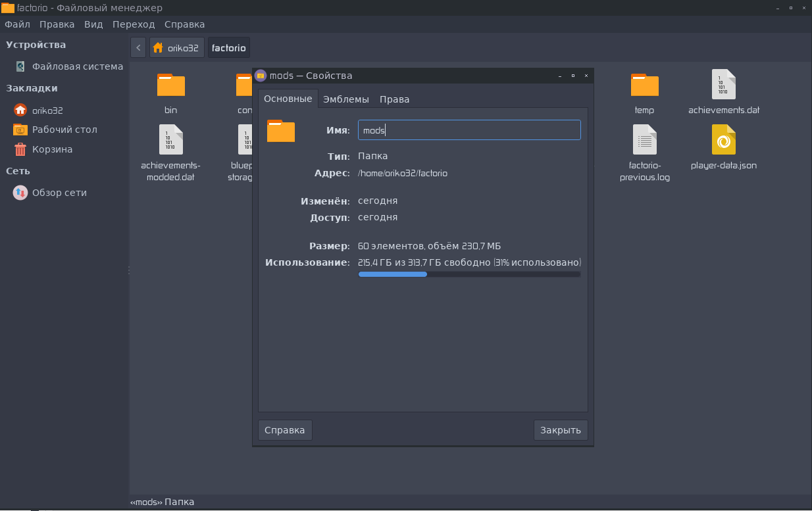Open the bin folder icon

171,85
